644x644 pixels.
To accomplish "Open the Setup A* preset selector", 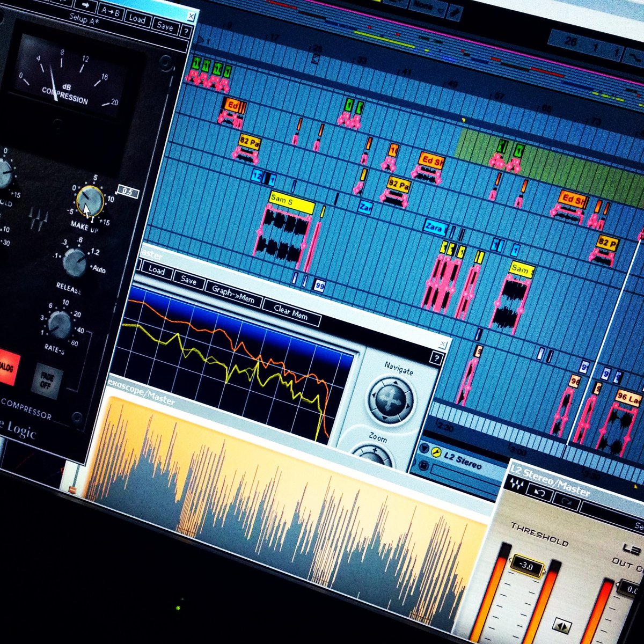I will coord(84,18).
